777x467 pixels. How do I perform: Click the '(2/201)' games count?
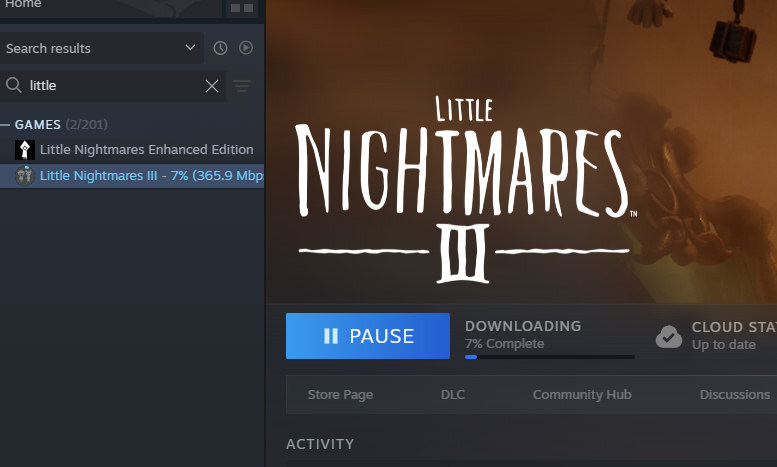[86, 124]
